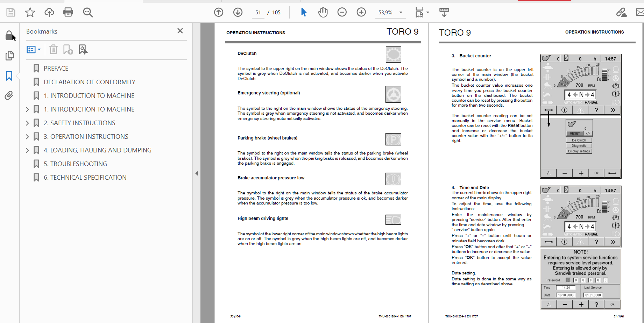Open the 3. OPERATION INSTRUCTIONS bookmark
Image resolution: width=644 pixels, height=323 pixels.
point(86,137)
